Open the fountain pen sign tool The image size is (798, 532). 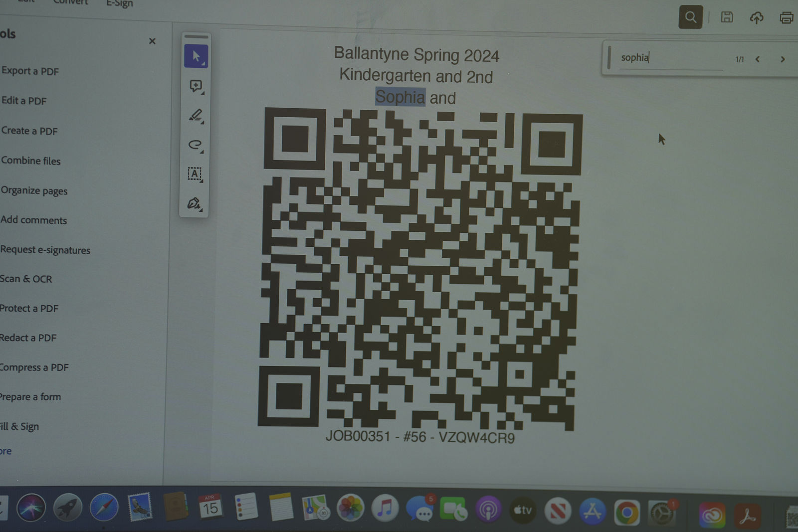194,203
